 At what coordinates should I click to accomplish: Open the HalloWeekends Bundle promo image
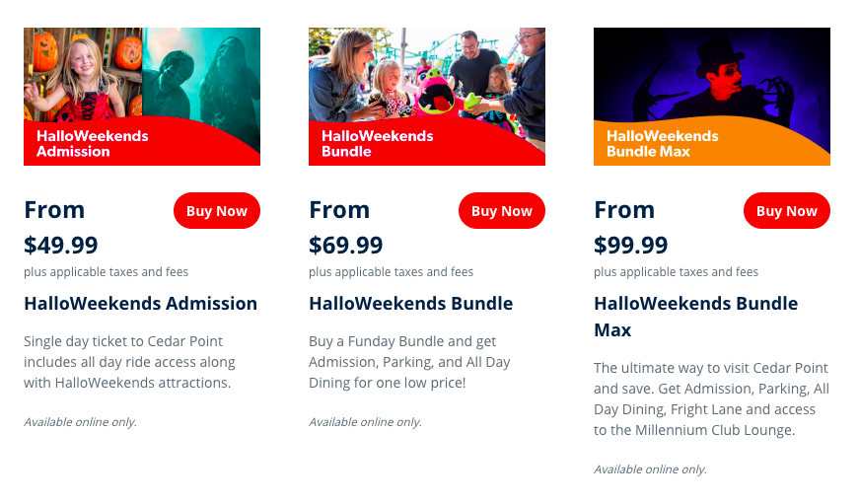pyautogui.click(x=426, y=96)
